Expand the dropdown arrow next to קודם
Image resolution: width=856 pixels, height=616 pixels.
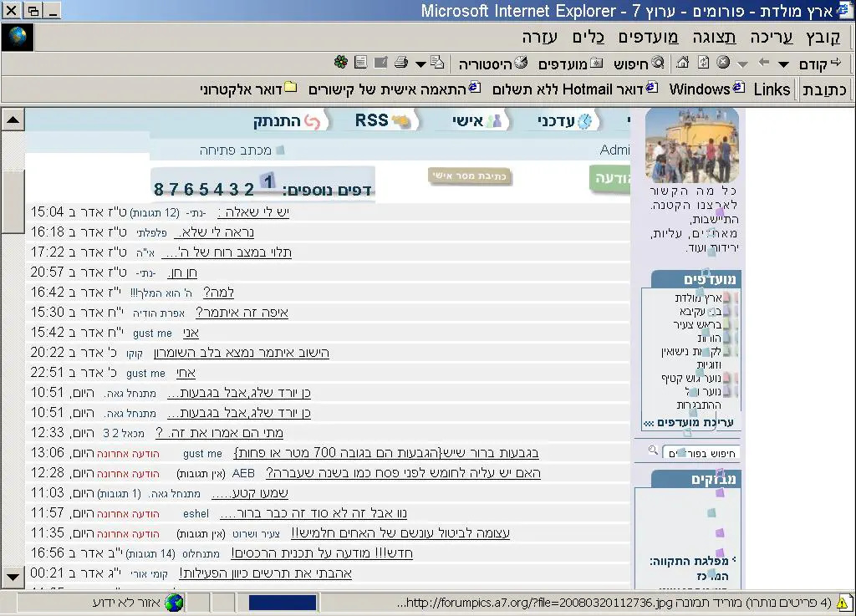(783, 64)
